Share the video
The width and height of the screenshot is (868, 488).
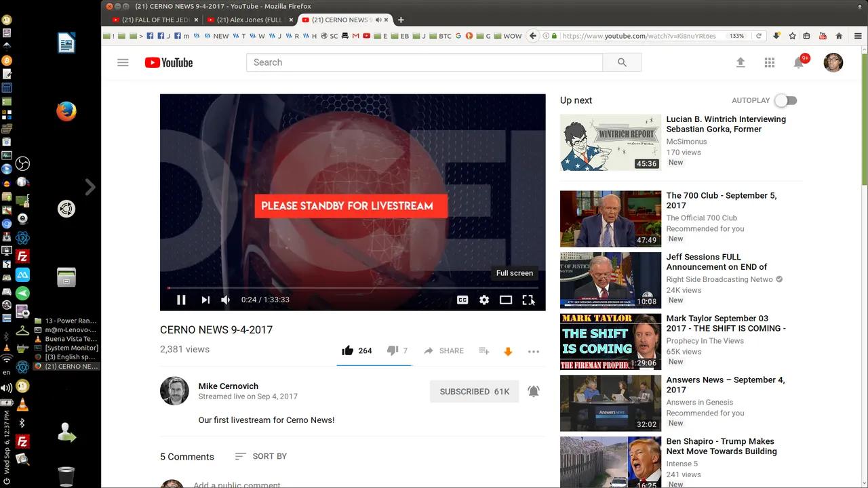pos(443,350)
